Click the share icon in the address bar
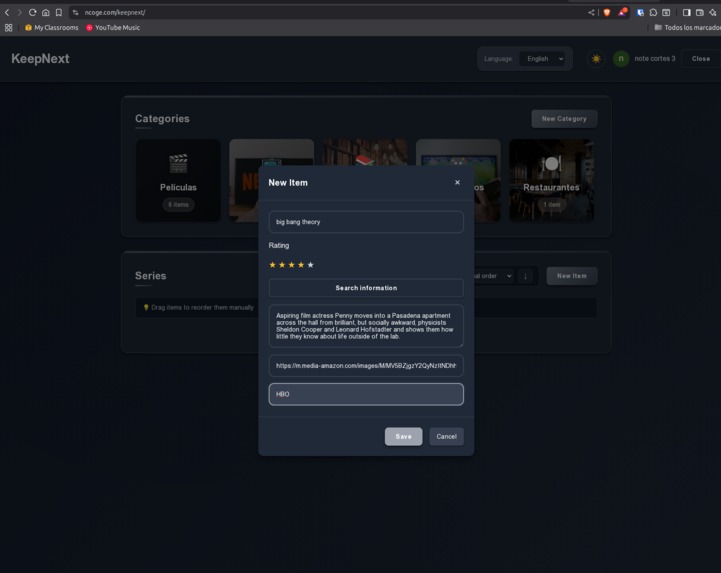This screenshot has width=721, height=573. 591,12
